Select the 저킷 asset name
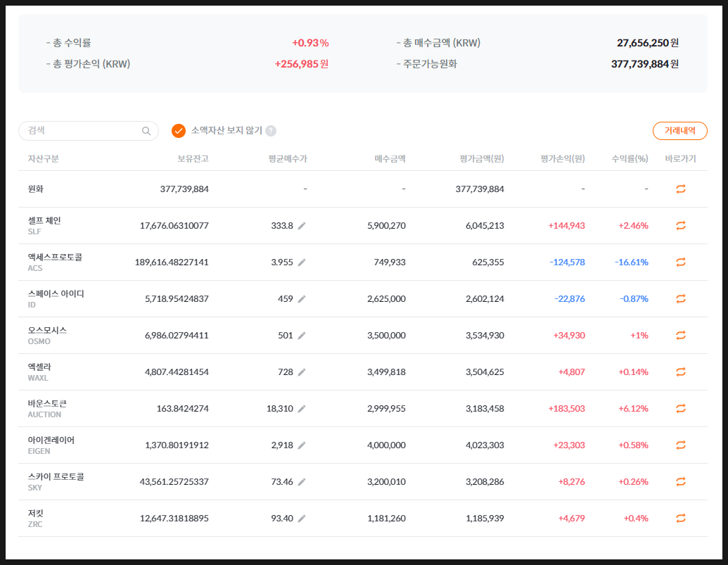The image size is (728, 565). (x=35, y=513)
